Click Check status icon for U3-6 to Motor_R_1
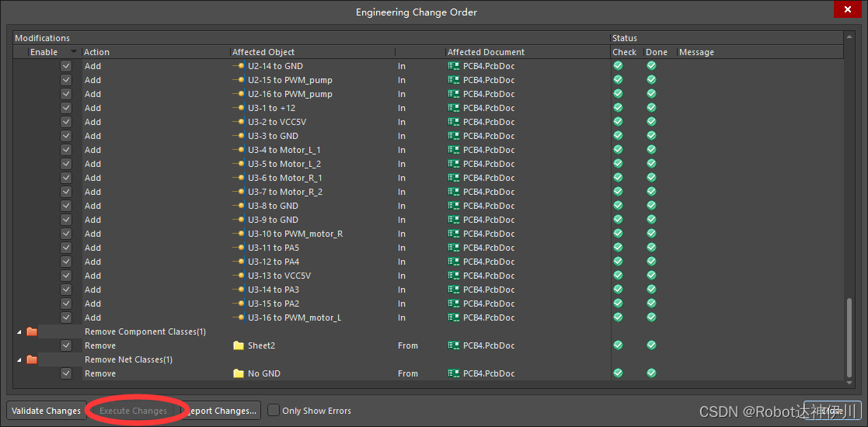Viewport: 868px width, 427px height. tap(618, 178)
